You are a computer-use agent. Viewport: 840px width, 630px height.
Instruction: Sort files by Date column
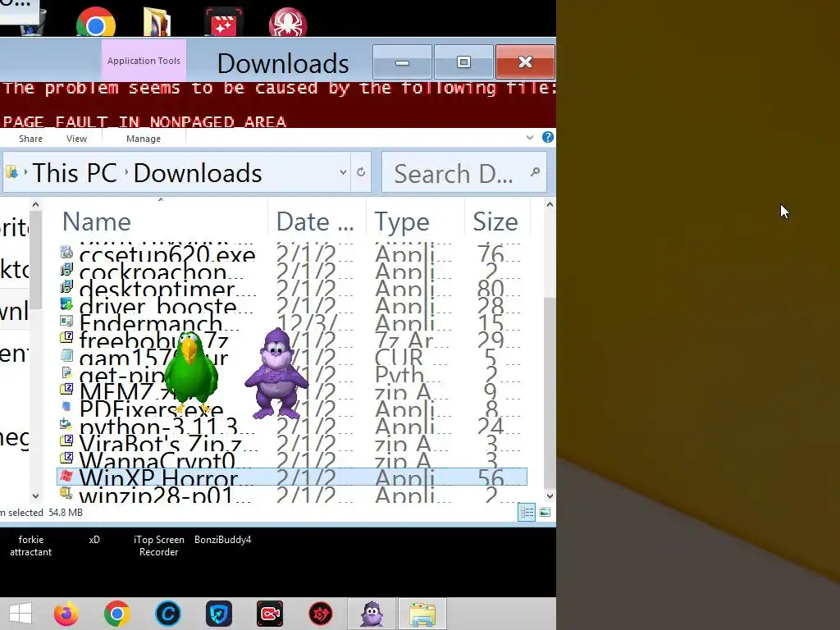(317, 221)
